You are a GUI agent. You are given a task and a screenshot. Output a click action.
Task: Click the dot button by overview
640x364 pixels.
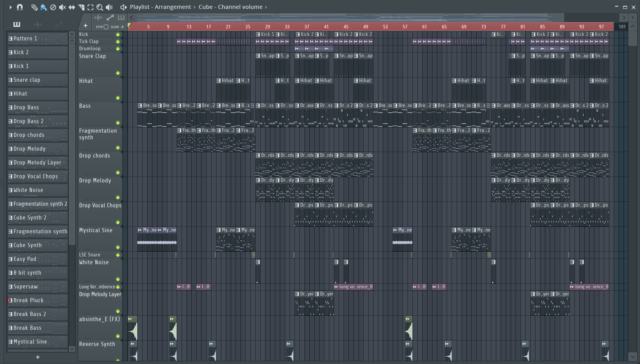[x=632, y=18]
